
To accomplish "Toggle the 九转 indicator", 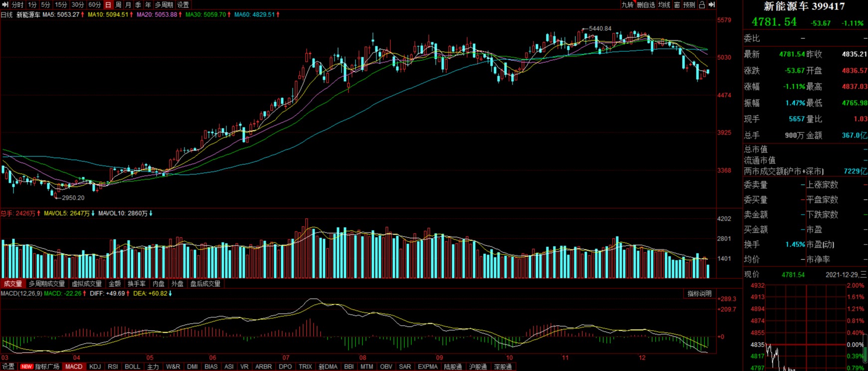I will 627,4.
